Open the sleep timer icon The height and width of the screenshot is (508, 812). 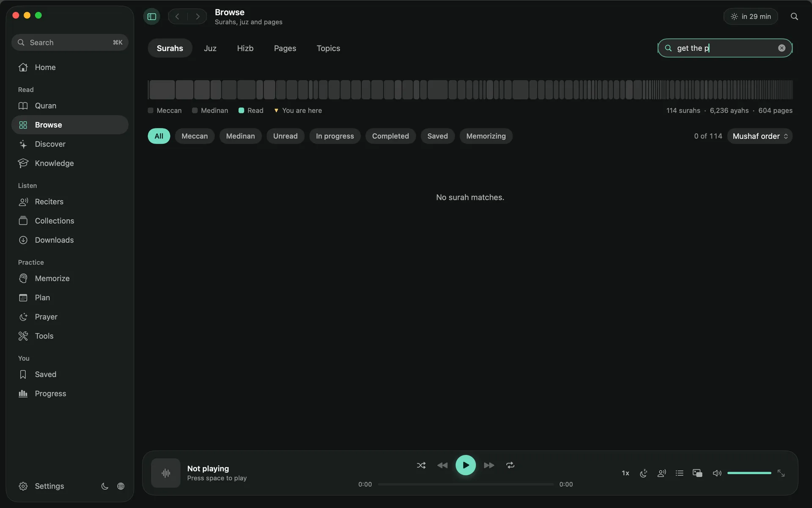[x=644, y=473]
